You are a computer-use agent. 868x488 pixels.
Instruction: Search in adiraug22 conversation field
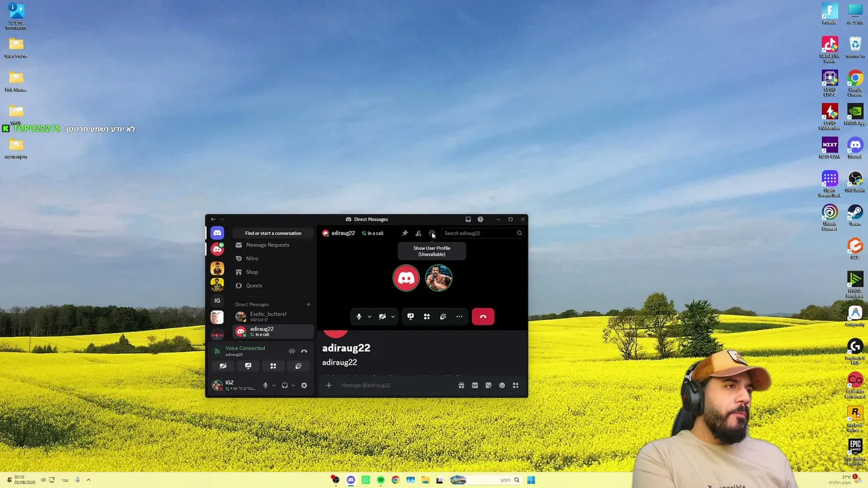point(483,233)
